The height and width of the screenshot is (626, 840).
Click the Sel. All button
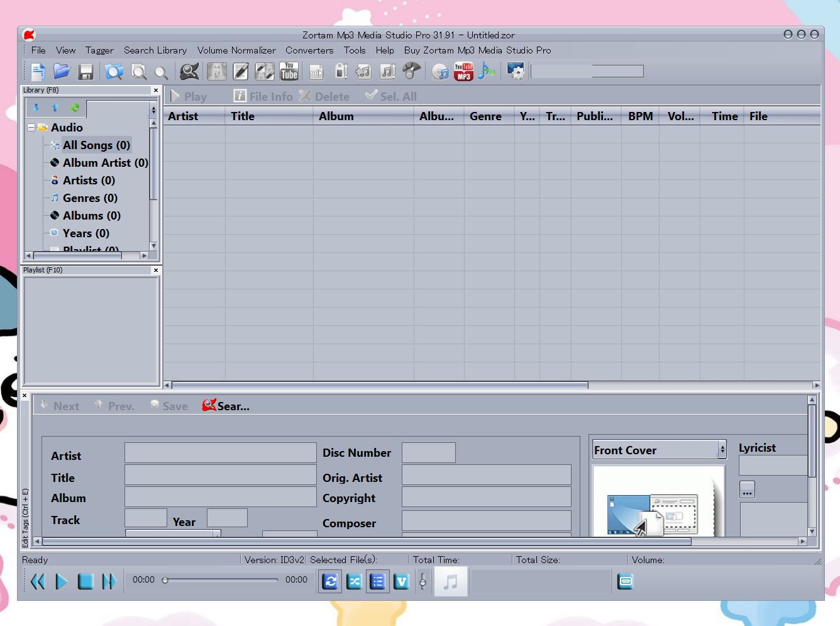[x=391, y=96]
